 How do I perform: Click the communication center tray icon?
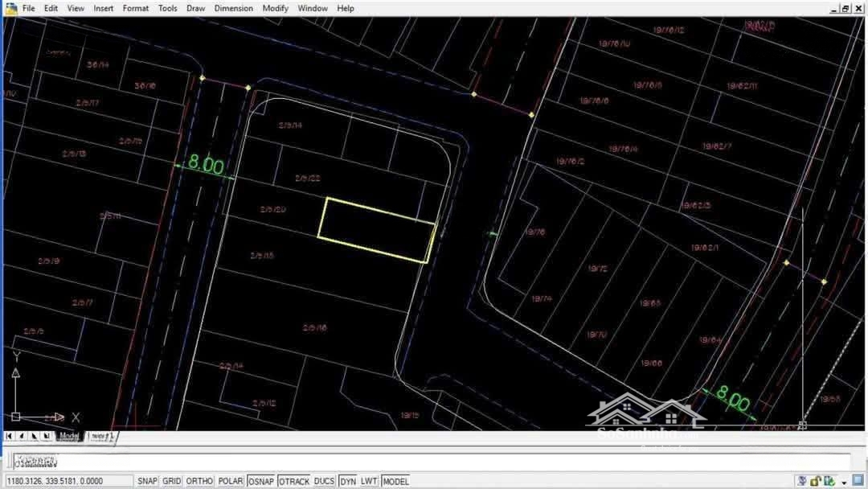click(801, 481)
